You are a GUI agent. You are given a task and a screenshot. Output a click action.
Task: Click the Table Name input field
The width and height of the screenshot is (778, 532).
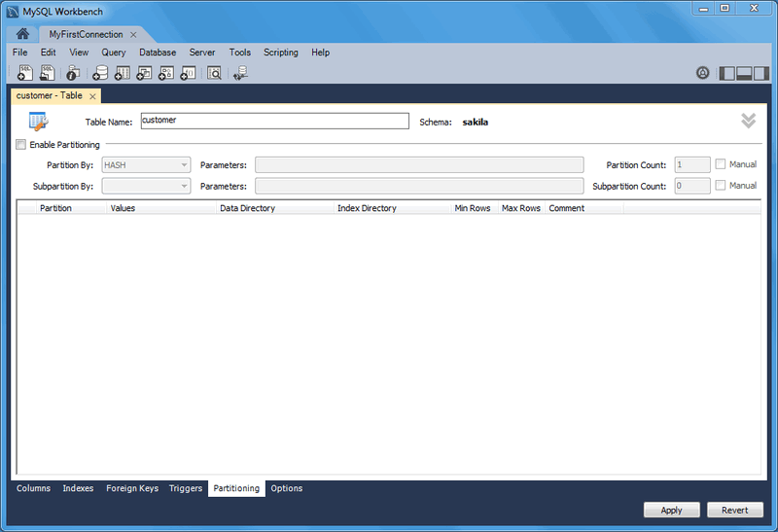[275, 122]
